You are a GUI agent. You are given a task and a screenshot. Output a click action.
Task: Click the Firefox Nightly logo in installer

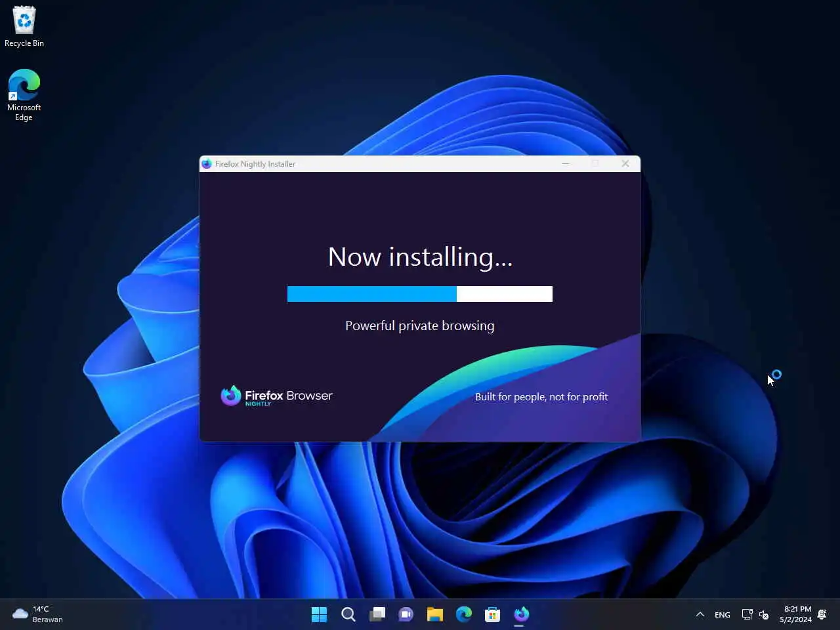[x=230, y=396]
